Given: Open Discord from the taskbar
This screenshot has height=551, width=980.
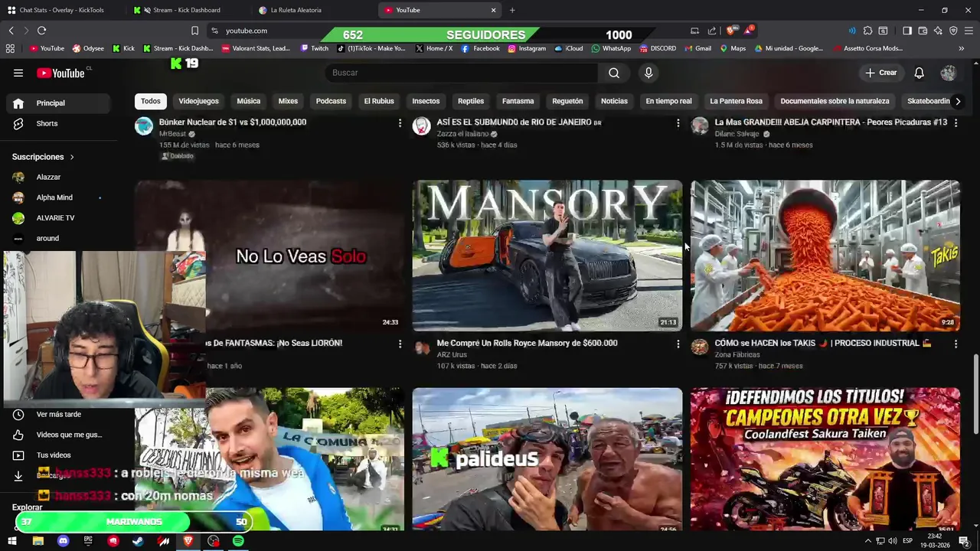Looking at the screenshot, I should click(63, 541).
